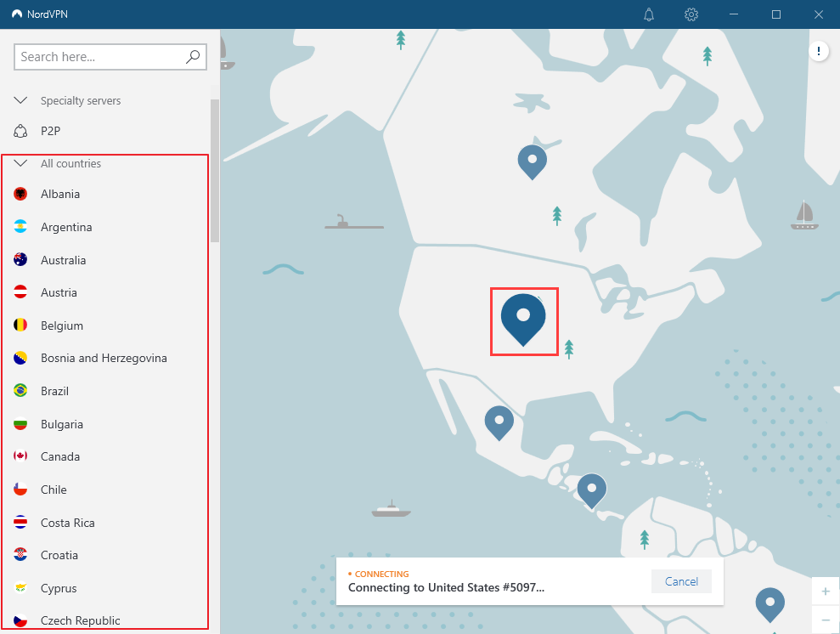
Task: Open the notifications bell icon
Action: [649, 14]
